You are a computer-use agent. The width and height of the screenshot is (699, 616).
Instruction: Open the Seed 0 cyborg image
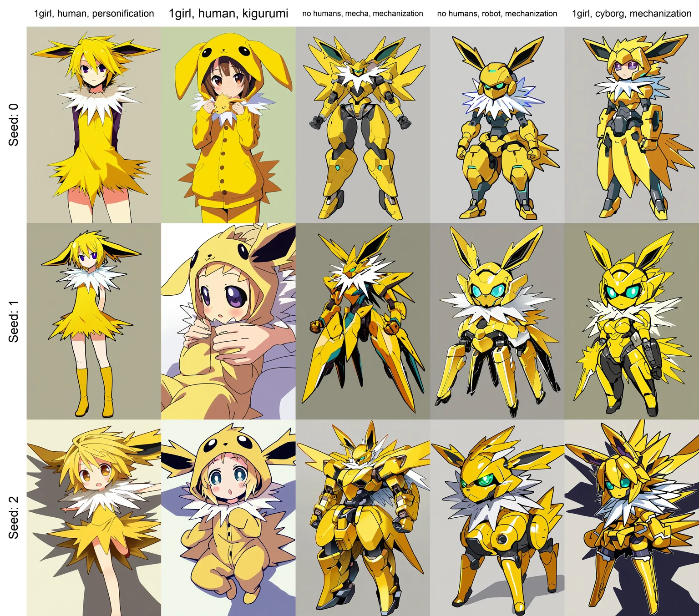632,125
